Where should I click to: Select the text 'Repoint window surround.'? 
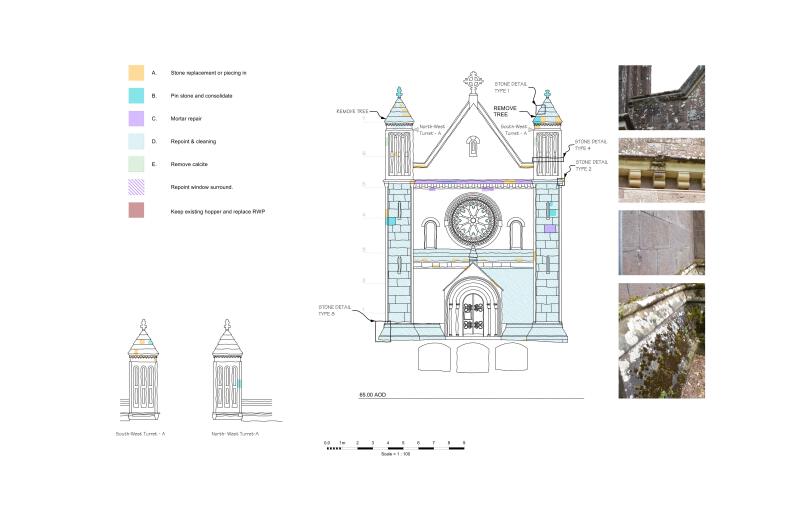click(x=201, y=187)
